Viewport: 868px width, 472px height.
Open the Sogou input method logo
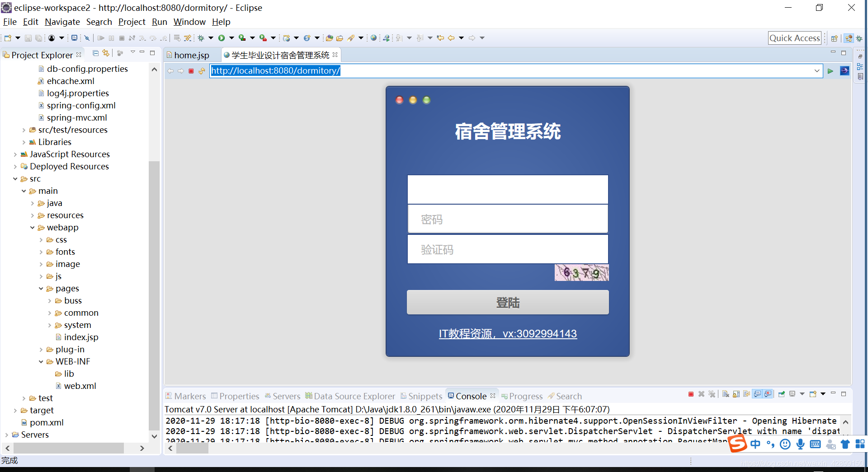click(737, 444)
